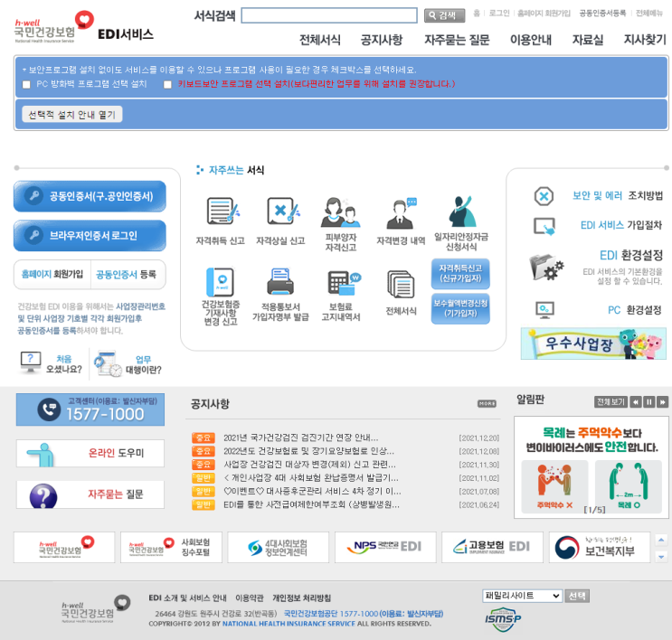Open 적용통보서 가입자명부 발급 printer icon
Image resolution: width=672 pixels, height=640 pixels.
(x=280, y=281)
